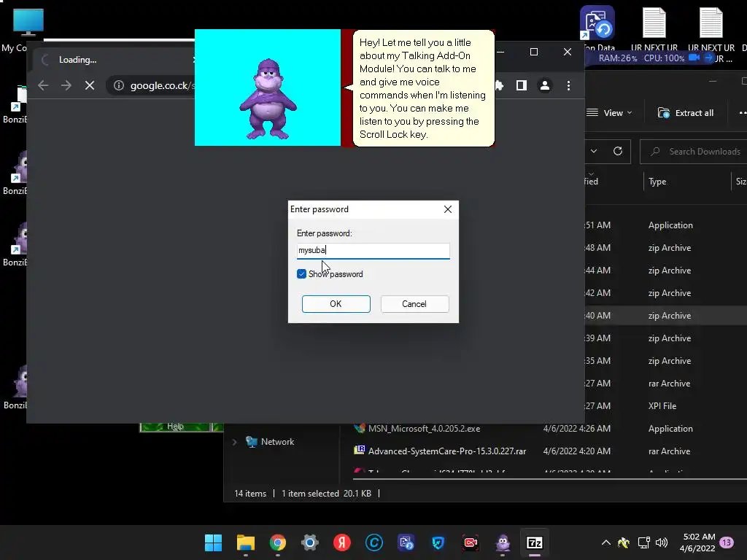747x560 pixels.
Task: Close the Enter password dialog
Action: 447,209
